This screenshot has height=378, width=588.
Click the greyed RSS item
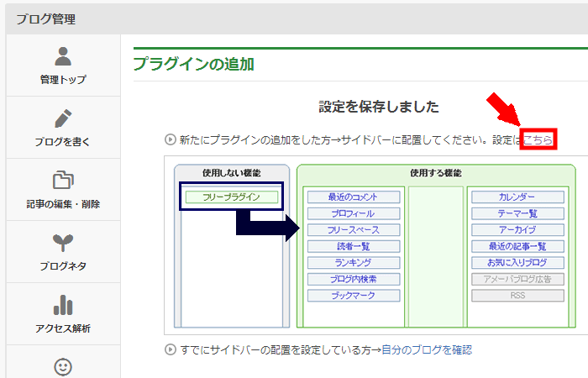(517, 296)
